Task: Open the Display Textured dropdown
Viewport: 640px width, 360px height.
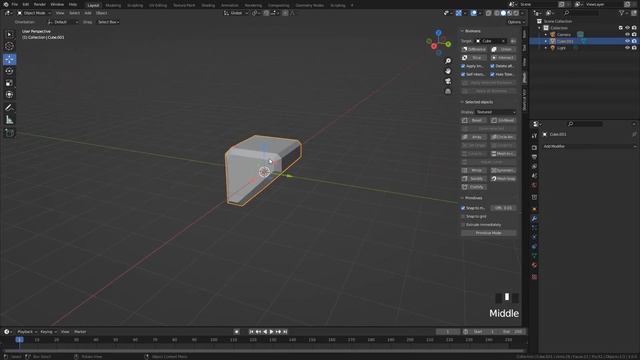Action: (496, 112)
